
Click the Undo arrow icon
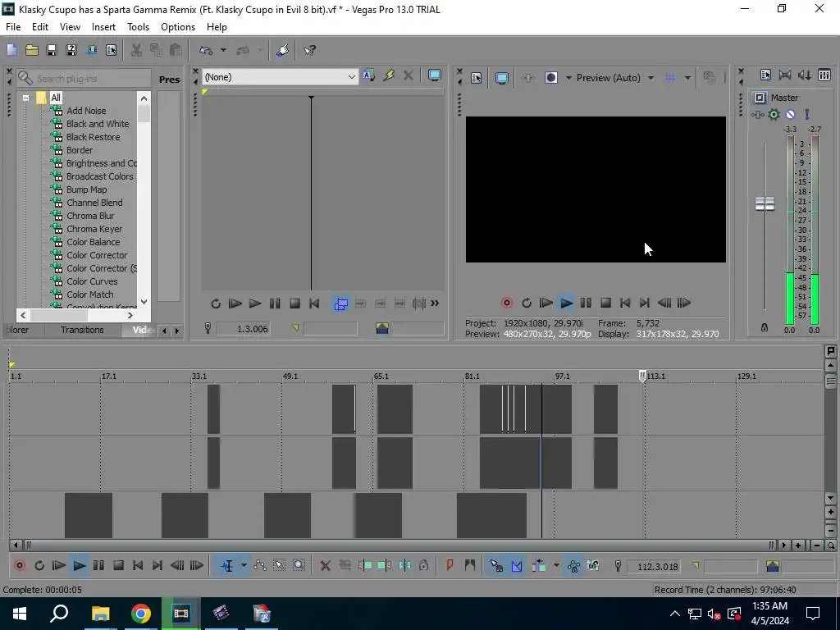point(206,50)
